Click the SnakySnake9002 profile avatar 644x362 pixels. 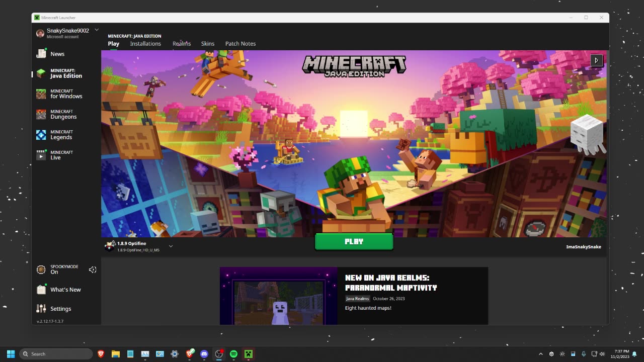40,33
